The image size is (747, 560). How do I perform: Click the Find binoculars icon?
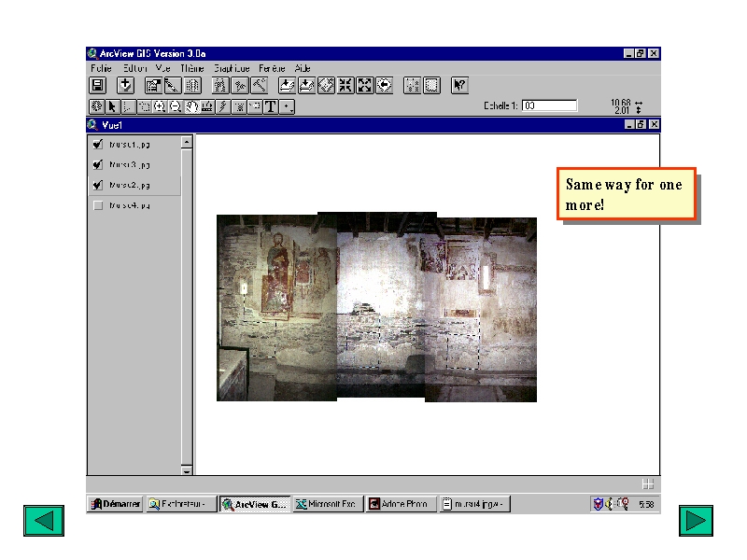219,85
